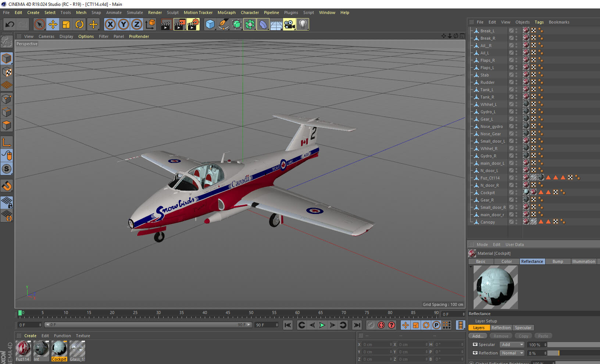Image resolution: width=600 pixels, height=364 pixels.
Task: Open ProRender viewport menu
Action: tap(139, 36)
